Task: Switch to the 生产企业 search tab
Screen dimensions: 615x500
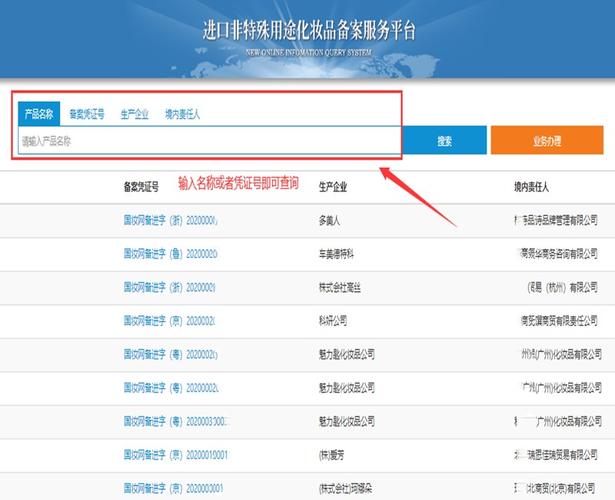Action: click(134, 114)
